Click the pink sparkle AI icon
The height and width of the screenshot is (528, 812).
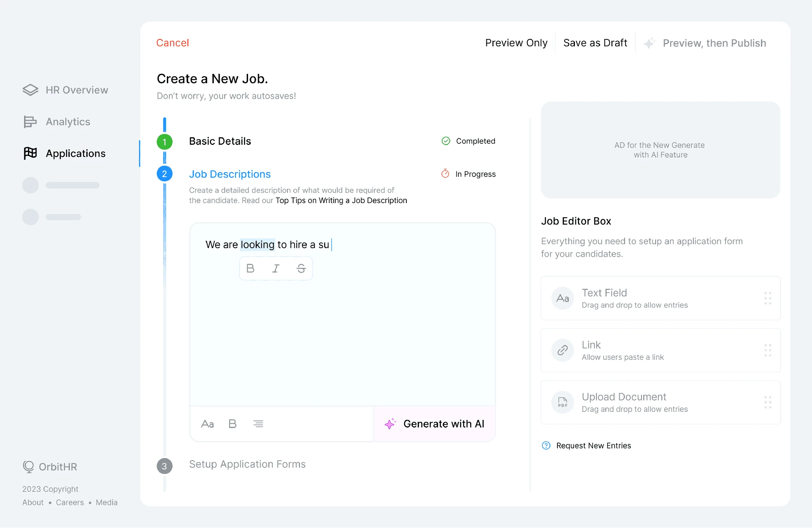pos(390,424)
